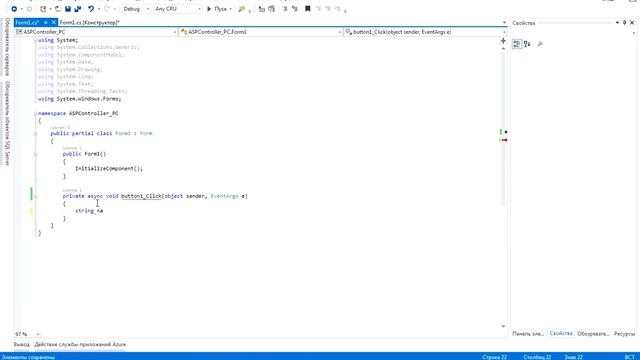Start debugging with the green Пуск button
The width and height of the screenshot is (640, 360).
click(x=217, y=9)
